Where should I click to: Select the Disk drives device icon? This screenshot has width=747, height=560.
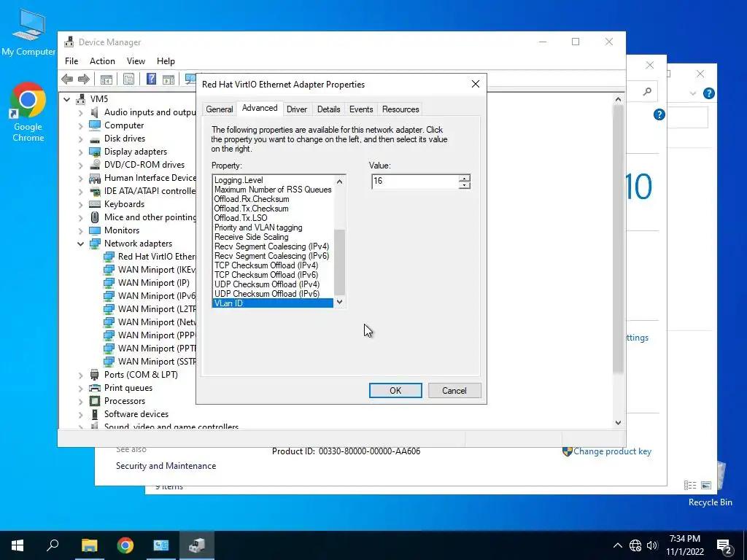point(95,139)
